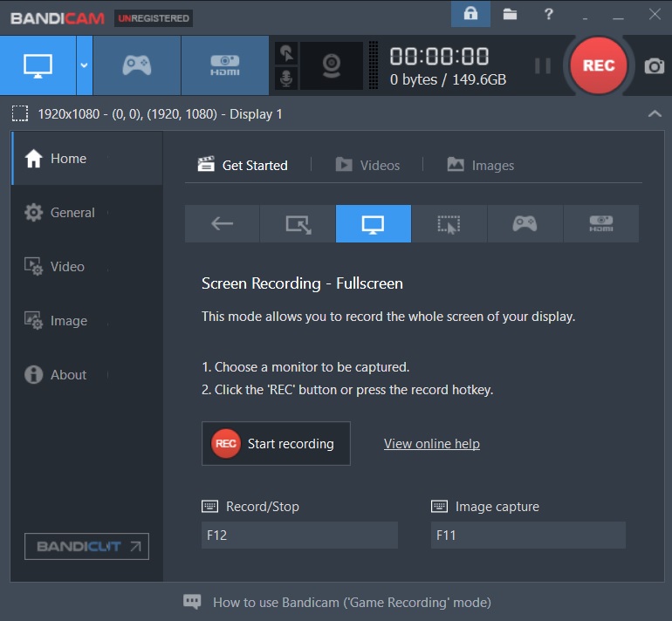Collapse panel with up chevron
This screenshot has width=672, height=621.
click(x=655, y=114)
